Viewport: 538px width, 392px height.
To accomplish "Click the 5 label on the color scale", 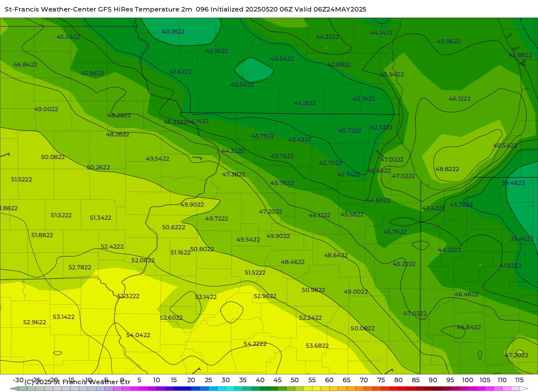I will pyautogui.click(x=139, y=380).
